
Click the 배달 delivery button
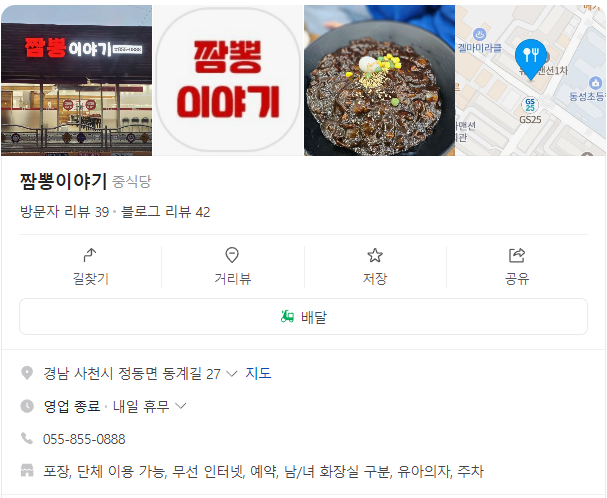pos(304,316)
